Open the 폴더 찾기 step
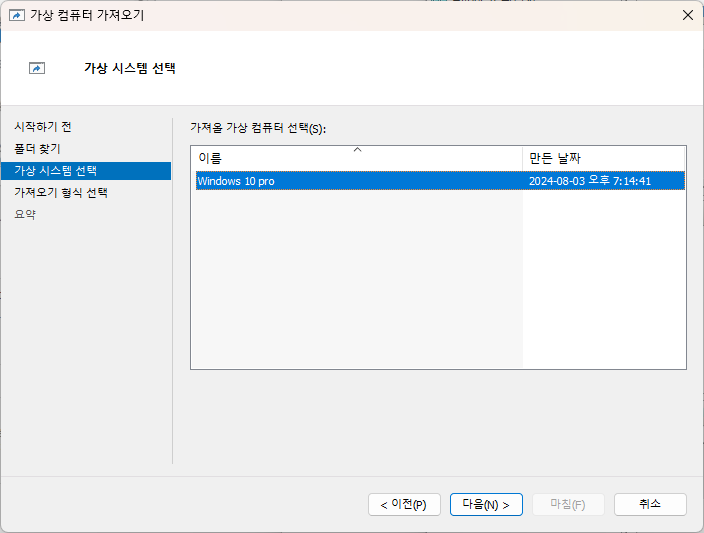The image size is (704, 533). pyautogui.click(x=37, y=149)
